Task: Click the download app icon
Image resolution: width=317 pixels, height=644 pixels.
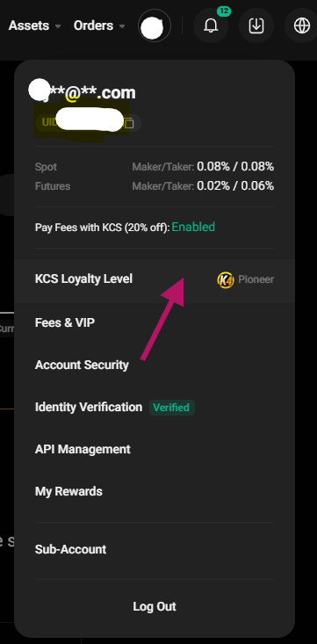Action: pos(256,25)
